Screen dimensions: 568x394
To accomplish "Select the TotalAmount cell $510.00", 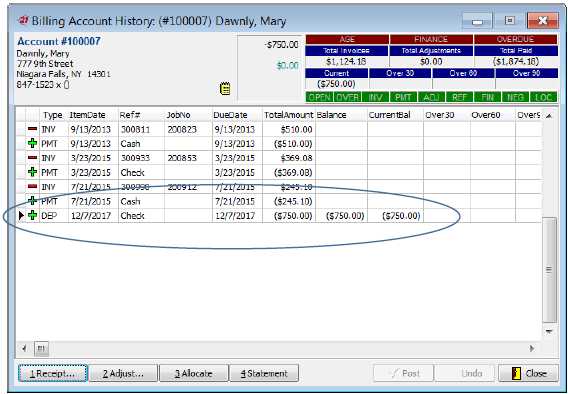I will point(289,129).
